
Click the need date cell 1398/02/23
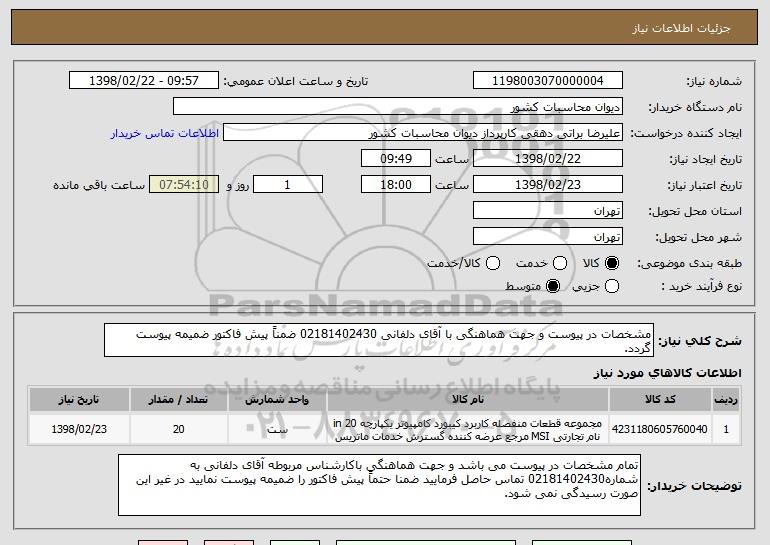pos(79,429)
